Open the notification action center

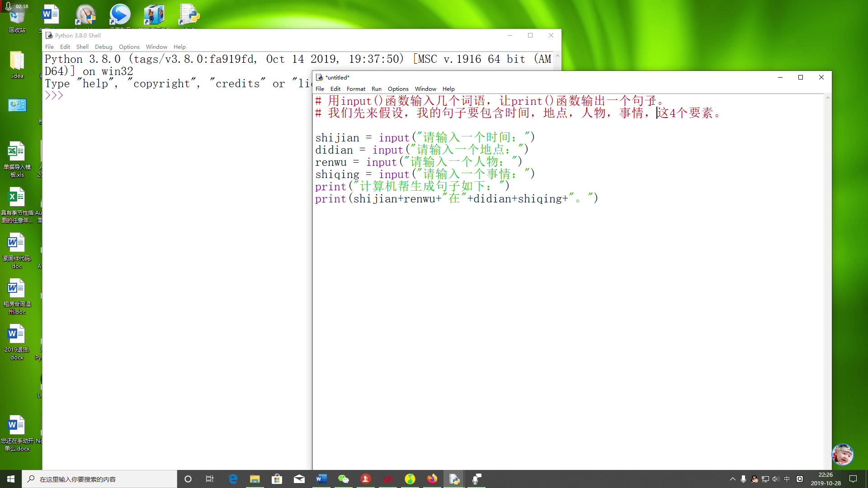853,479
